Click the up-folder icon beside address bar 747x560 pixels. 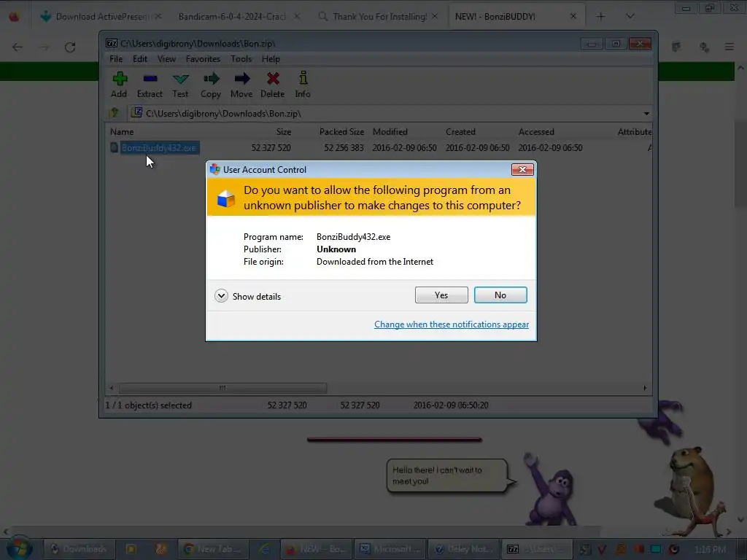(x=114, y=113)
